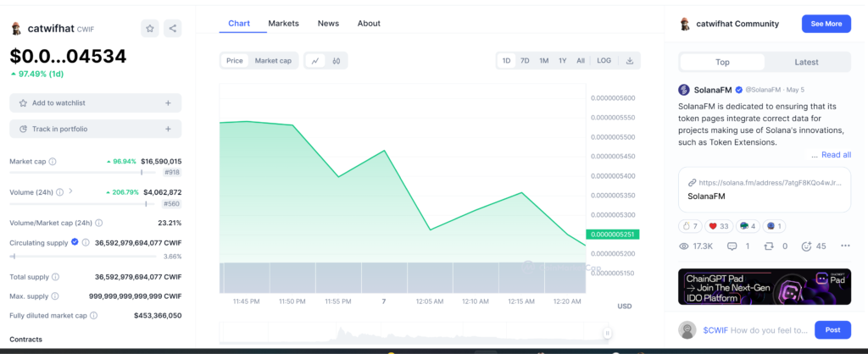Open the Markets tab

[283, 23]
